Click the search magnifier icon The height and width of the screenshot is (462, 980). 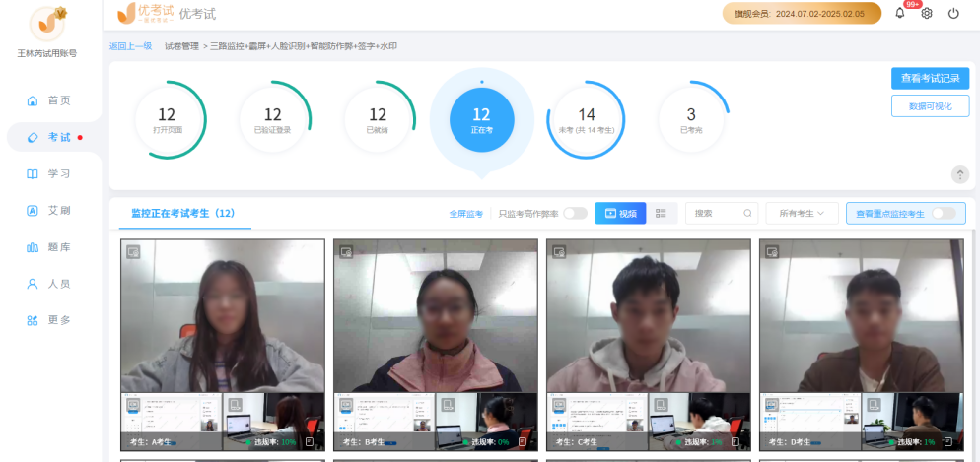coord(748,213)
